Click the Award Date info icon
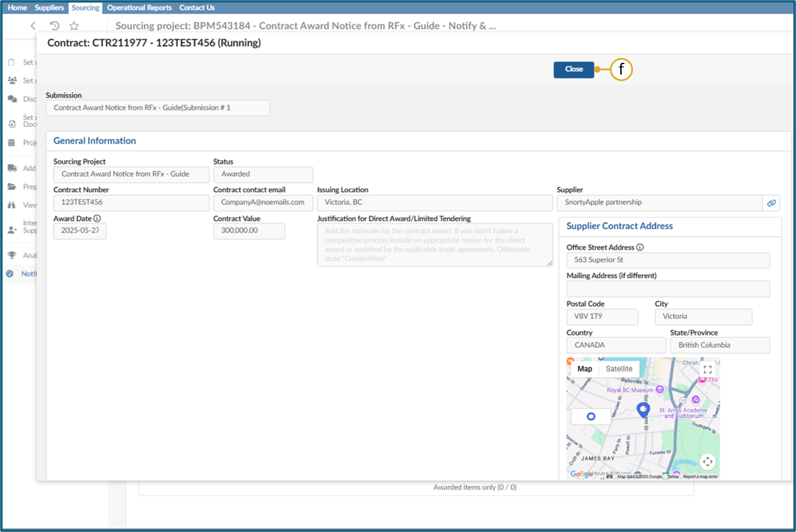 [97, 218]
